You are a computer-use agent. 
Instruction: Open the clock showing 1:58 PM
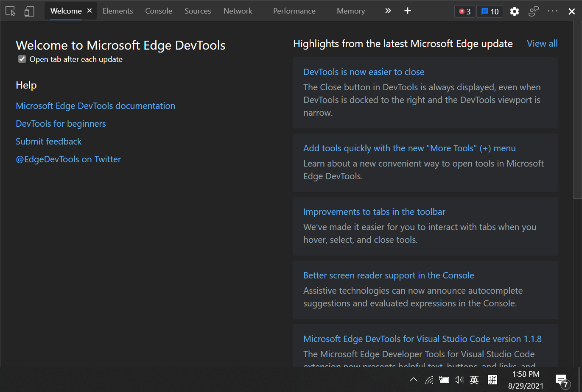click(526, 380)
